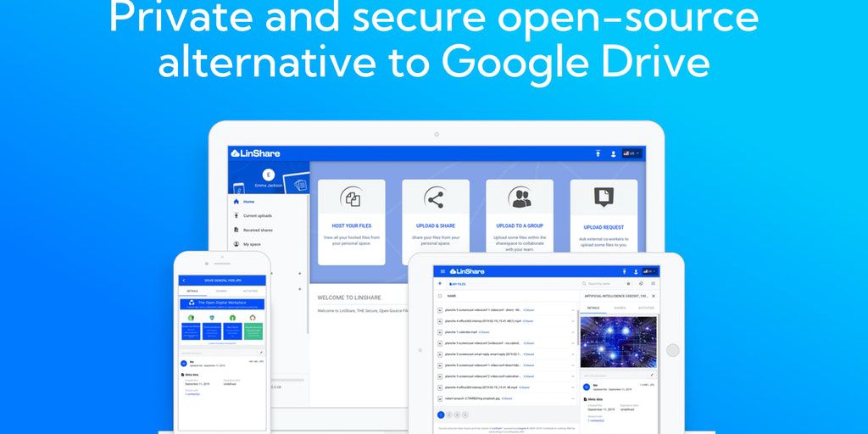The height and width of the screenshot is (434, 868).
Task: Click the laptop header upload arrow icon
Action: coord(598,153)
